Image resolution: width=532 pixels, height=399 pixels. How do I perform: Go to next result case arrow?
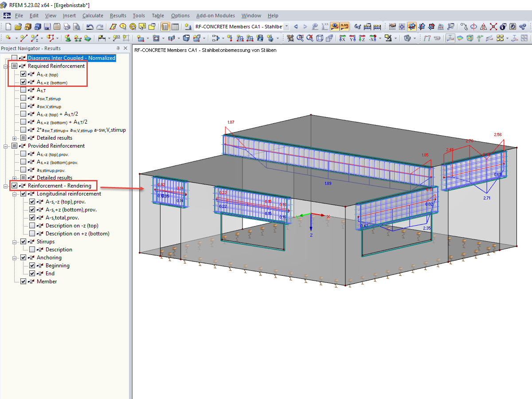click(305, 27)
